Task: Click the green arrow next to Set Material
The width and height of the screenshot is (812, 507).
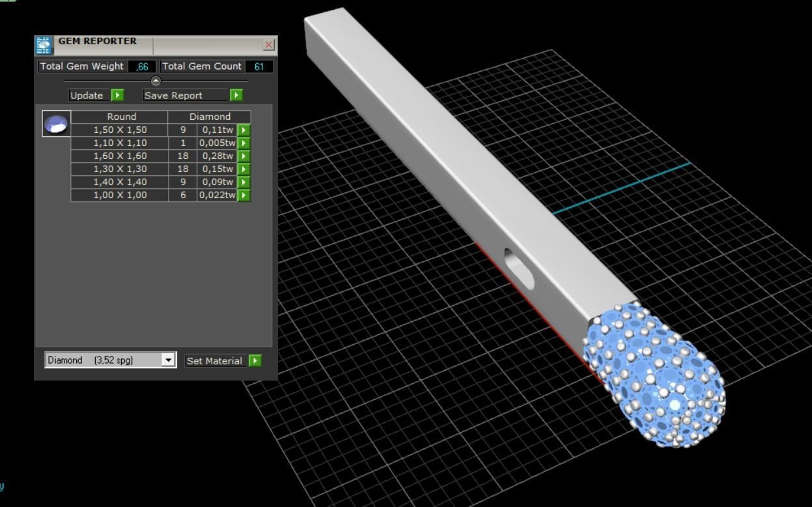Action: click(x=255, y=360)
